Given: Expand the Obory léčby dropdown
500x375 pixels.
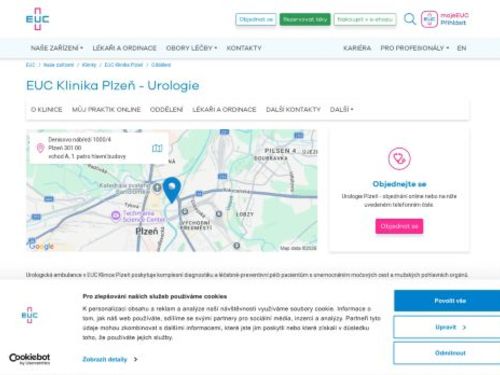Looking at the screenshot, I should click(x=192, y=48).
